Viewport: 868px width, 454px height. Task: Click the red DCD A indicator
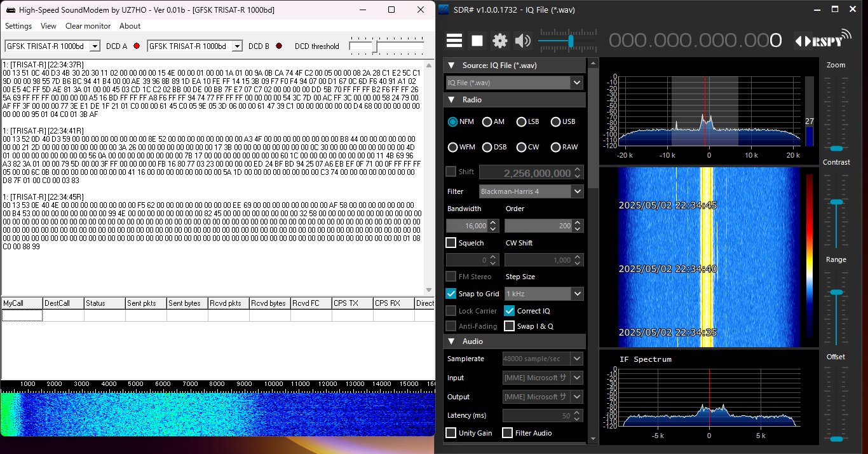pos(136,46)
